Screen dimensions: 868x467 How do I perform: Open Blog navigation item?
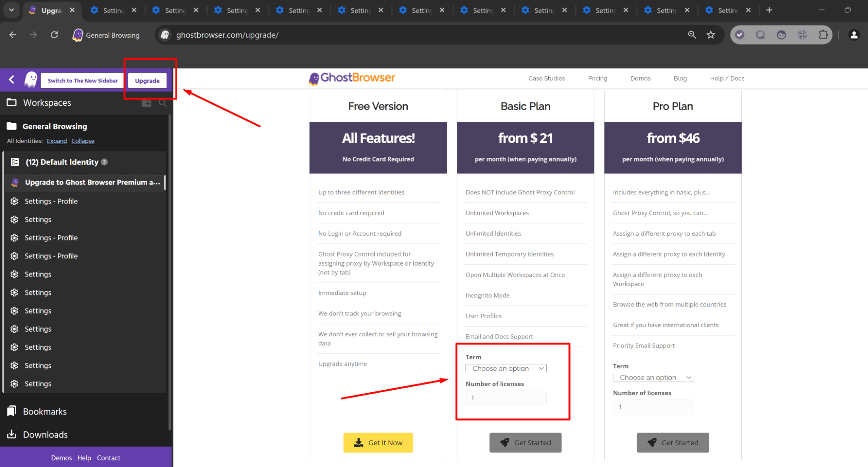680,79
